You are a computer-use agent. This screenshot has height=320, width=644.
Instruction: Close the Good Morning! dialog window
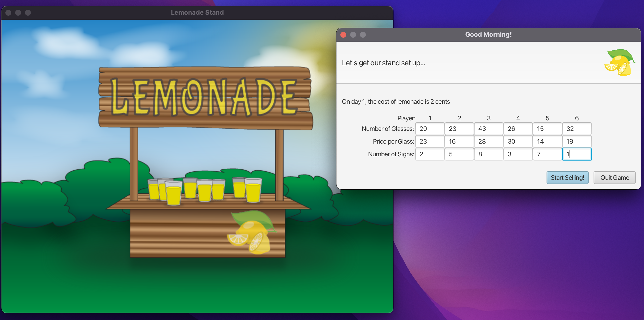343,35
